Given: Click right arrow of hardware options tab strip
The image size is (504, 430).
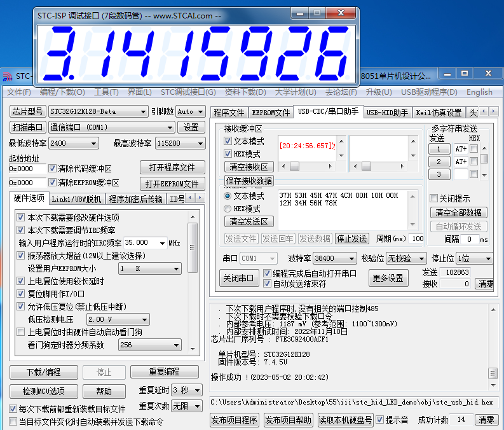Looking at the screenshot, I should click(x=200, y=198).
